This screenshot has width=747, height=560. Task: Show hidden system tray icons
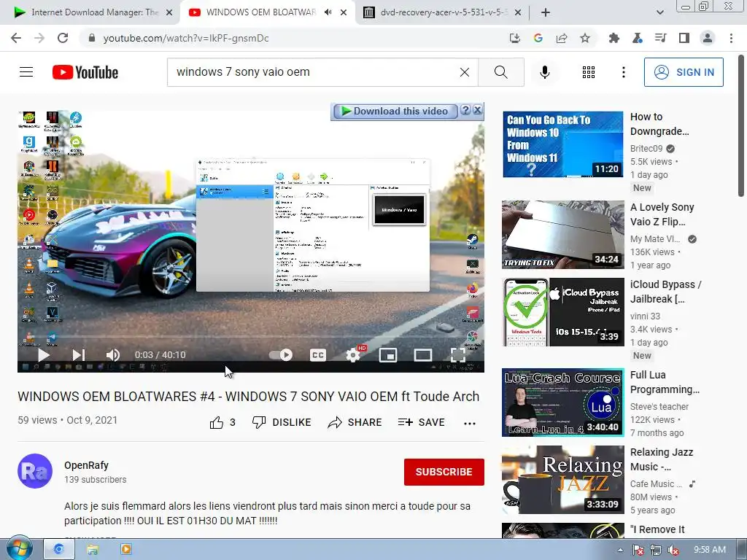620,550
